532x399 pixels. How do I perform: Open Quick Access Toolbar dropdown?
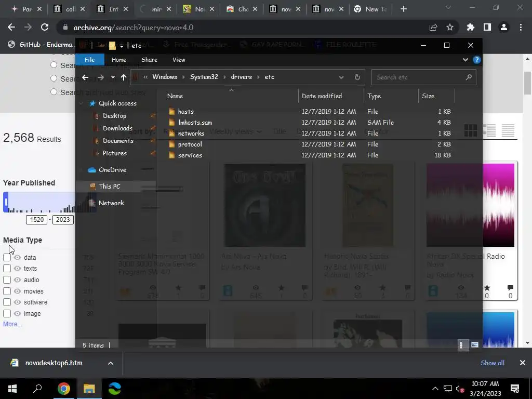coord(122,46)
